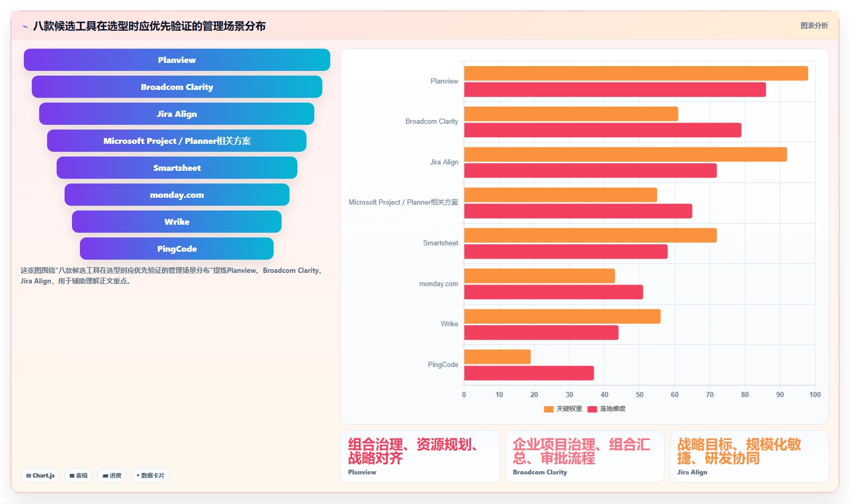
Task: Click the Broadcom Clarity funnel bar
Action: pos(177,87)
